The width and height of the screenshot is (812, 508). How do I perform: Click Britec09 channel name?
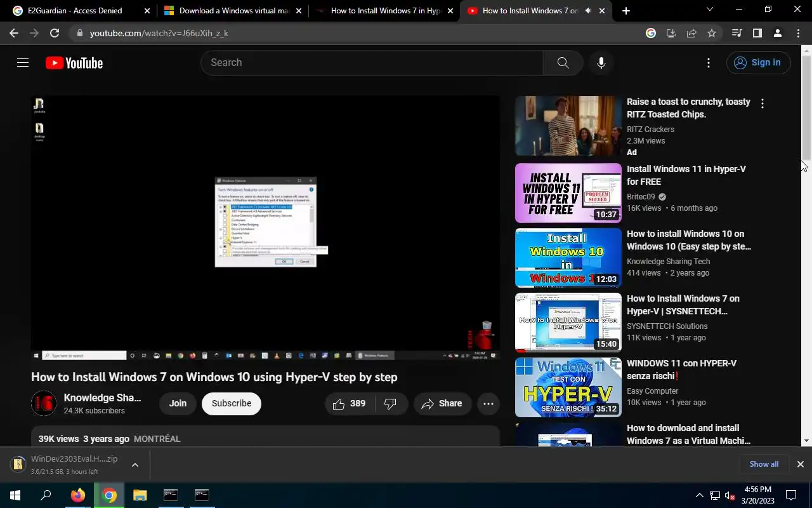pos(641,197)
